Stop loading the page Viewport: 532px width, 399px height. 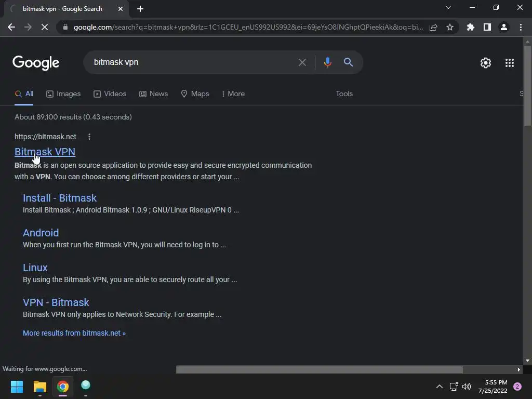click(45, 27)
